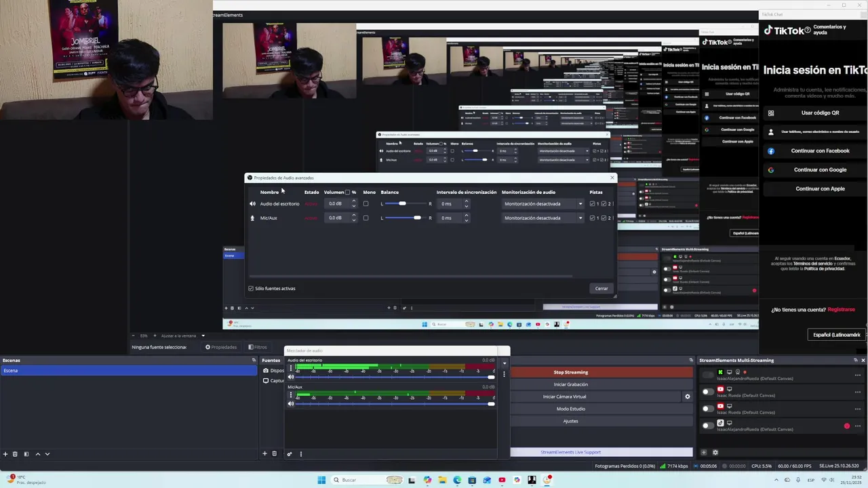Decrease volume stepper for Mic/Aux
The image size is (868, 488).
[353, 220]
